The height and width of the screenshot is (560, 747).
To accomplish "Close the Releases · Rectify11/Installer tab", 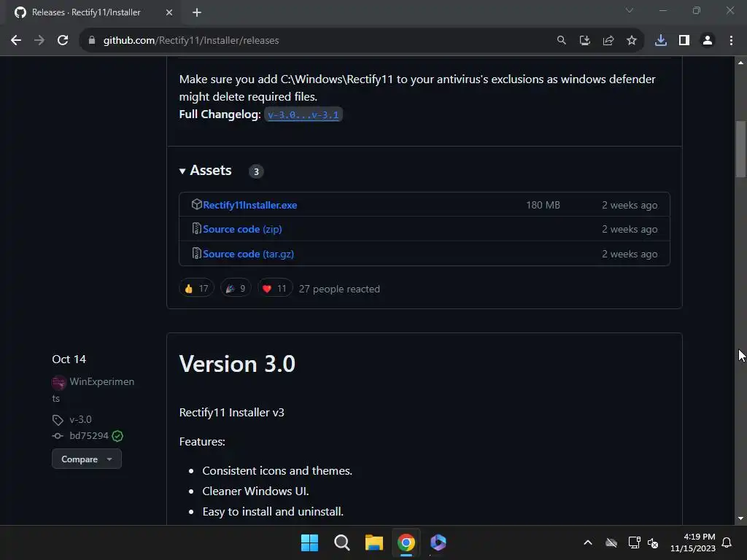I will (x=169, y=12).
